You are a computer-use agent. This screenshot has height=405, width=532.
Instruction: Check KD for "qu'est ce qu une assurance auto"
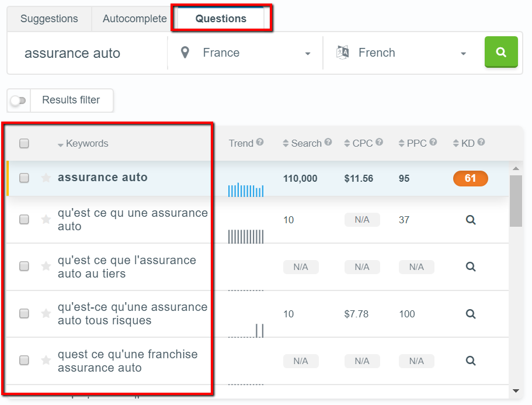point(471,220)
